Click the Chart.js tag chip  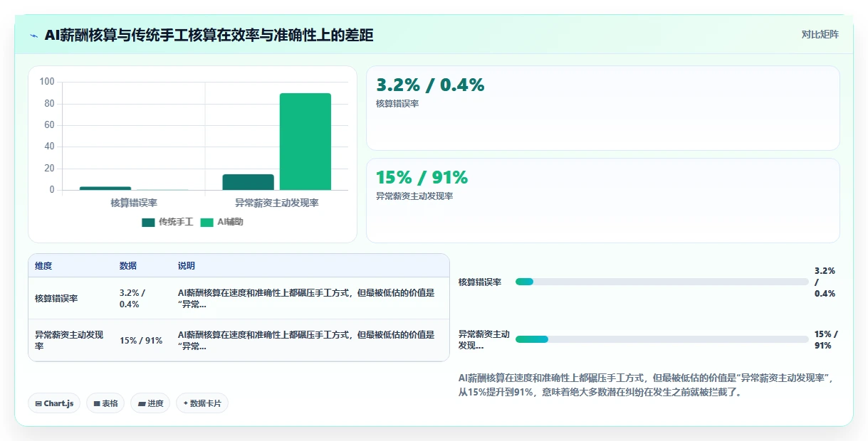point(55,403)
